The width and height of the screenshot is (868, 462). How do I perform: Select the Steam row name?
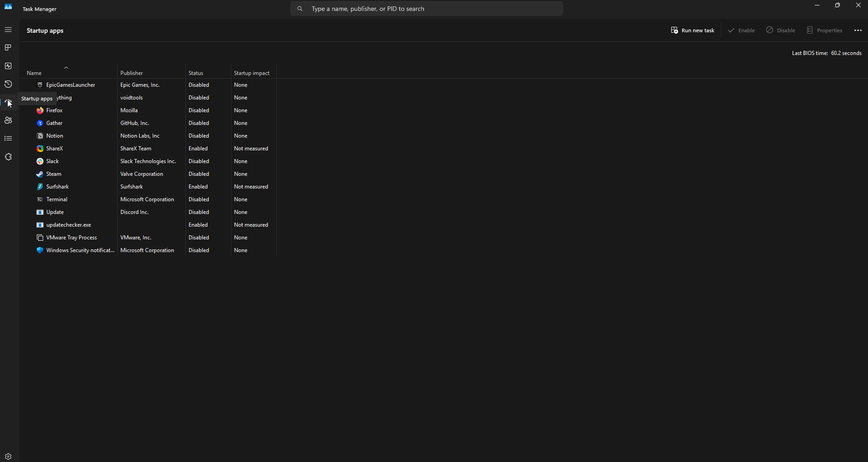(54, 174)
